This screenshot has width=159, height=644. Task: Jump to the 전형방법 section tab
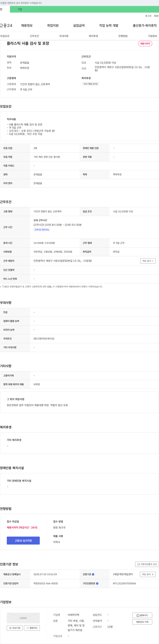(x=123, y=36)
